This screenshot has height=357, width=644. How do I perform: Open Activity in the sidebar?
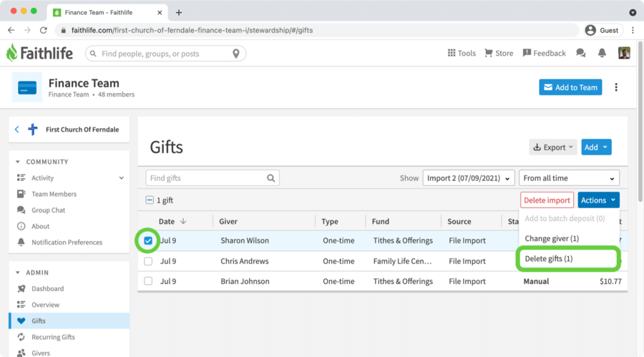42,178
